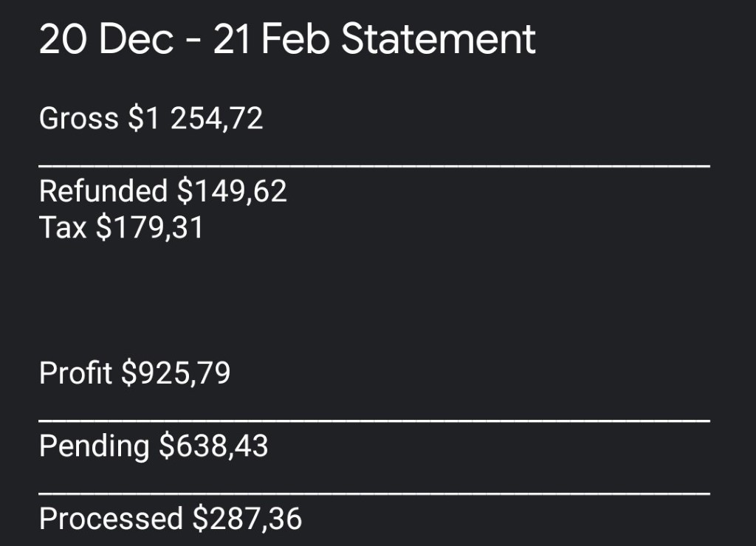Click the "Processed" label
Screen dimensions: 756x546
point(111,519)
